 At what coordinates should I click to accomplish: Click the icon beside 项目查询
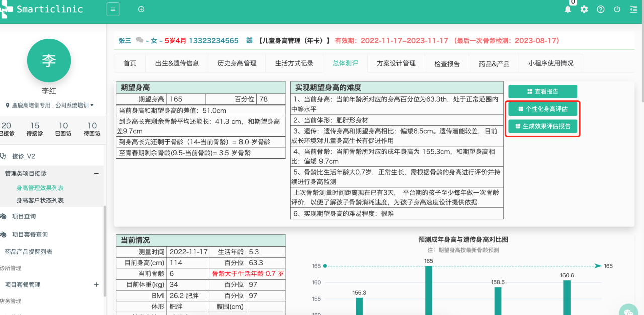pos(3,216)
